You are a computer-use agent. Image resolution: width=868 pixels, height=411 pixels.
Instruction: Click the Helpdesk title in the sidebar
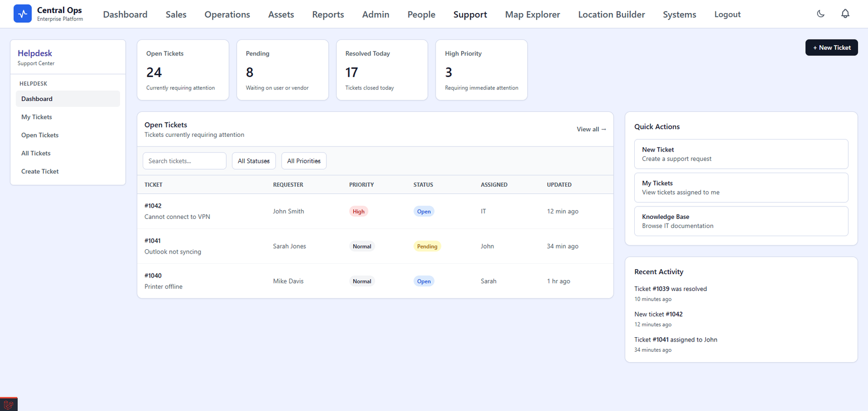[x=35, y=53]
